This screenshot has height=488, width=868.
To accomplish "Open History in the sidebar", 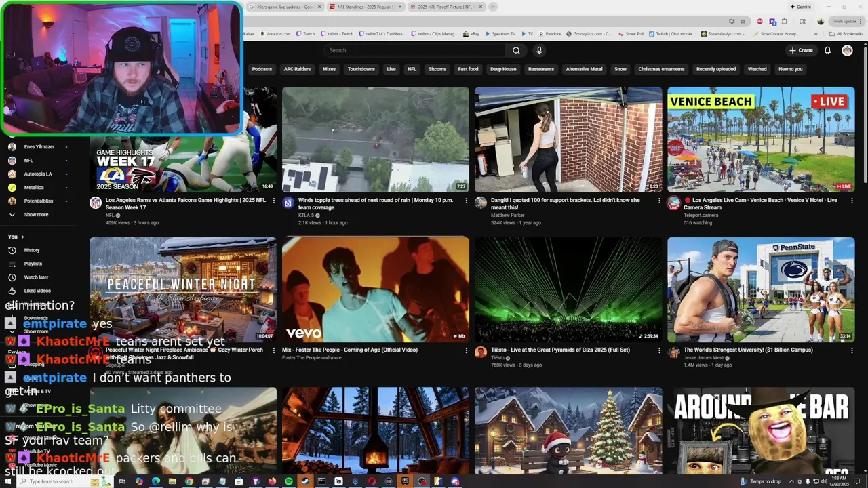I will click(x=39, y=250).
